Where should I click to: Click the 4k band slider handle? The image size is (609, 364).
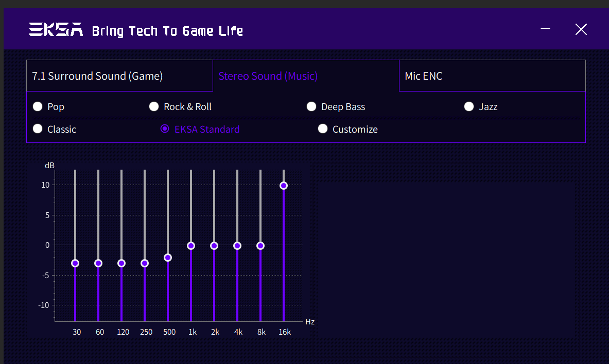click(x=237, y=246)
